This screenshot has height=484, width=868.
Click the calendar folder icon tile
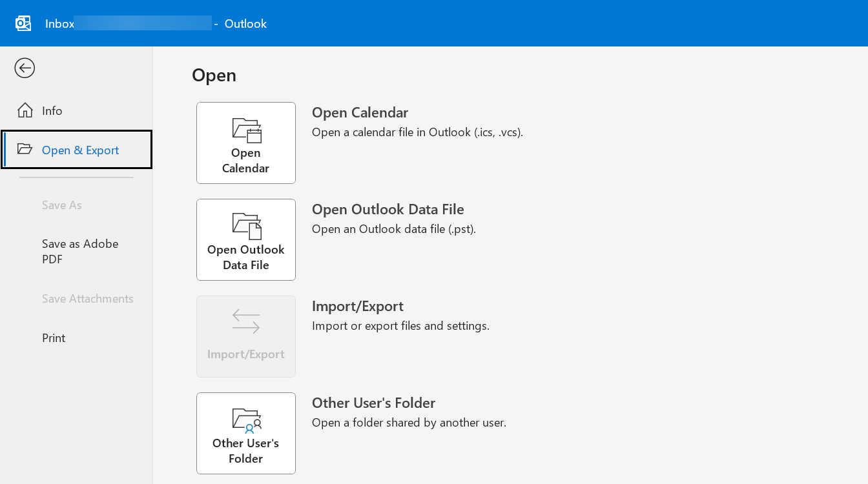pyautogui.click(x=246, y=130)
